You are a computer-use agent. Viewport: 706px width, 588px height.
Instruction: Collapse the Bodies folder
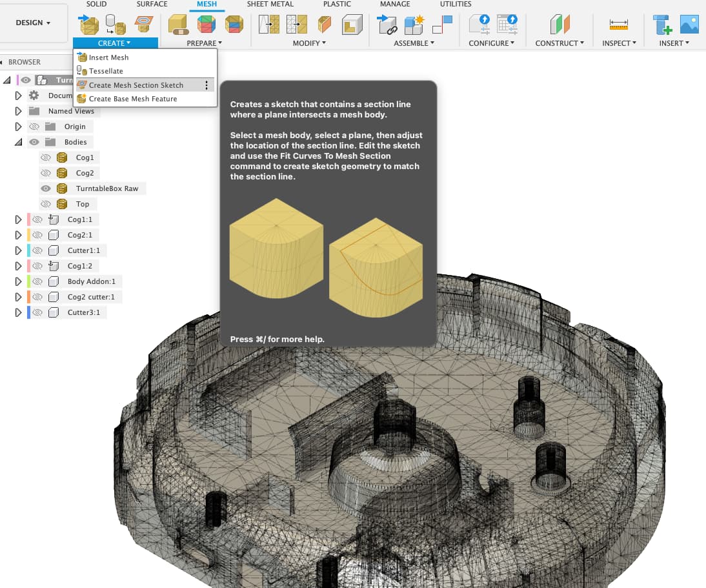[19, 142]
